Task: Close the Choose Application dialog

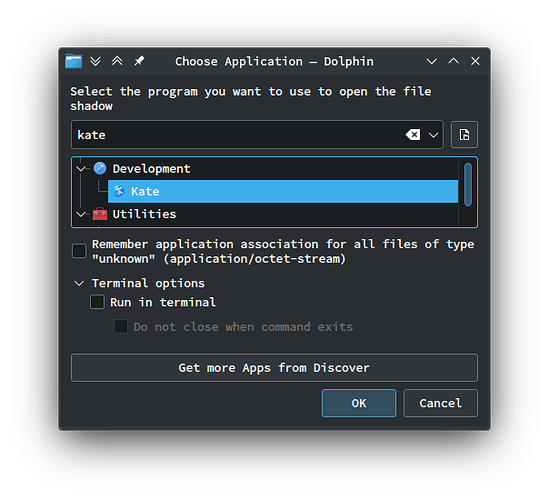Action: pos(475,61)
